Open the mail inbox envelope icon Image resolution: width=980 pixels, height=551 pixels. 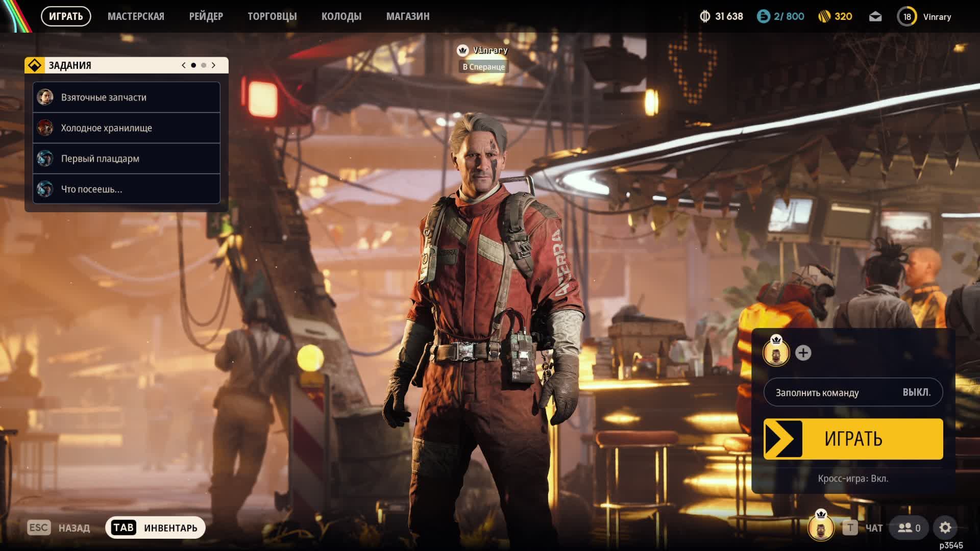tap(875, 17)
